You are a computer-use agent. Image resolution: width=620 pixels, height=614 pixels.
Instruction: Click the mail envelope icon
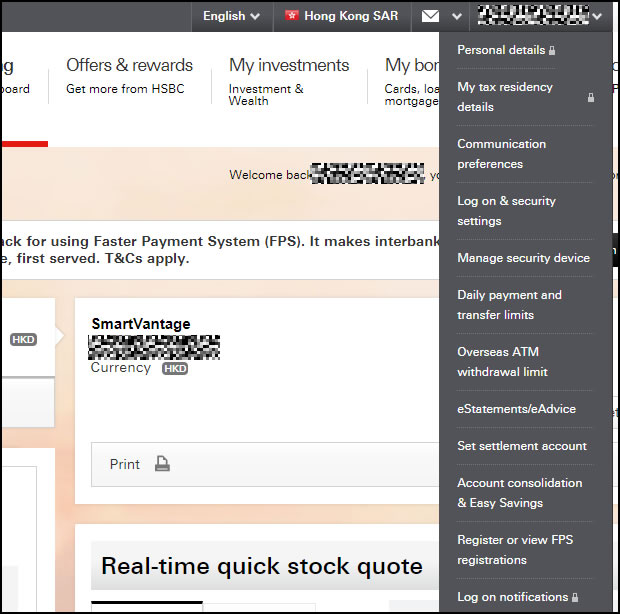[x=430, y=16]
